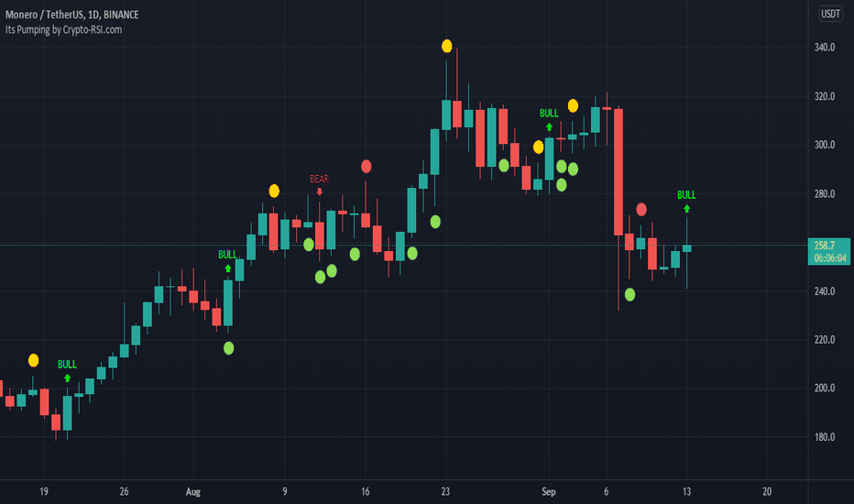Click the red dot after the Sep 6 drop
Image resolution: width=854 pixels, height=504 pixels.
pyautogui.click(x=641, y=209)
